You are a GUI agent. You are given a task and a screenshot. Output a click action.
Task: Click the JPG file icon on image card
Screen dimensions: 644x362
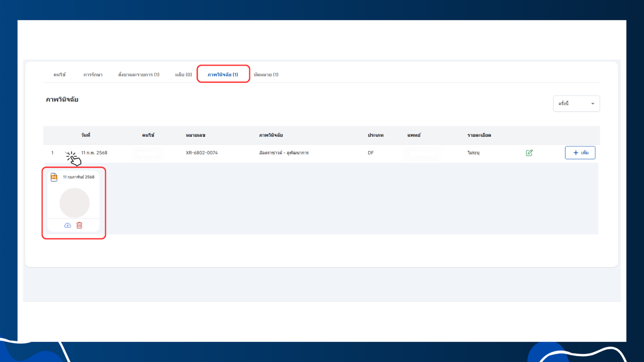pyautogui.click(x=54, y=177)
